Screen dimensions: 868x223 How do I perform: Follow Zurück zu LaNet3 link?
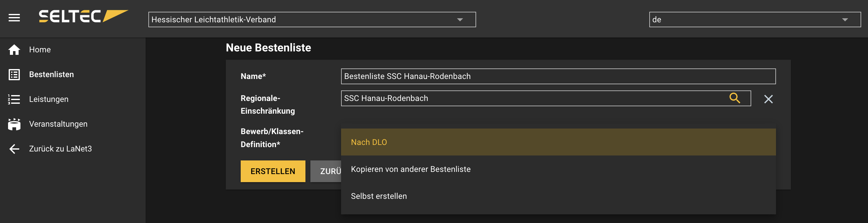60,149
